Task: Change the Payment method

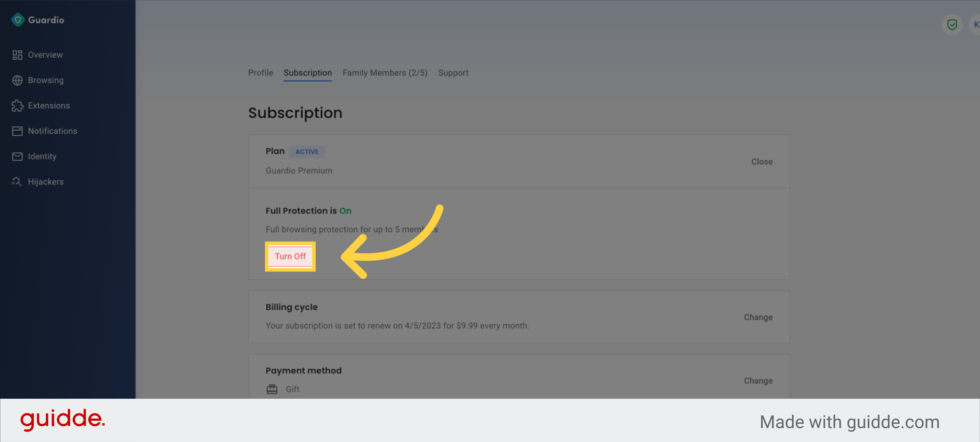Action: 758,381
